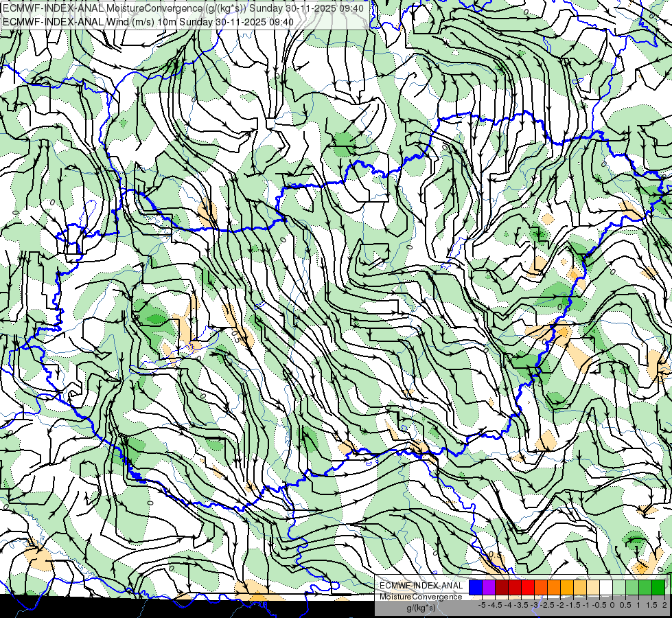Pick the red swatch between -4 and -3.5

(x=515, y=588)
